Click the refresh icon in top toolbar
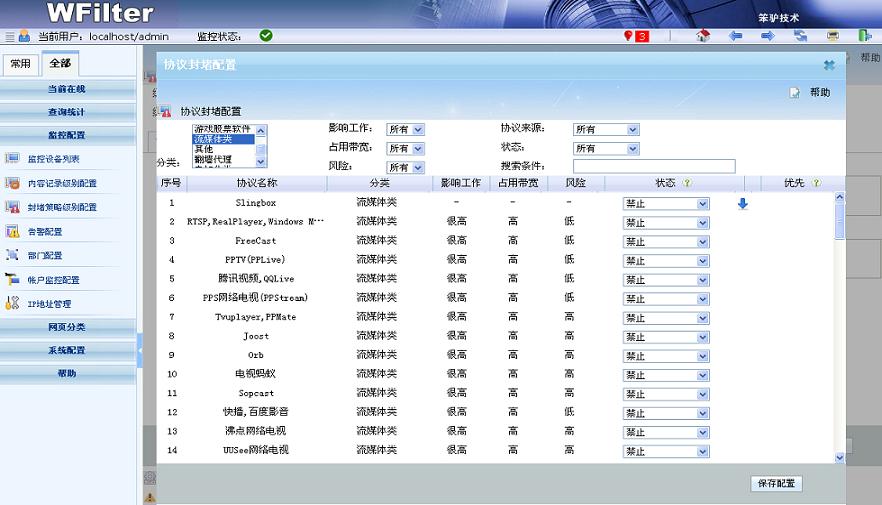This screenshot has width=882, height=505. pos(801,36)
